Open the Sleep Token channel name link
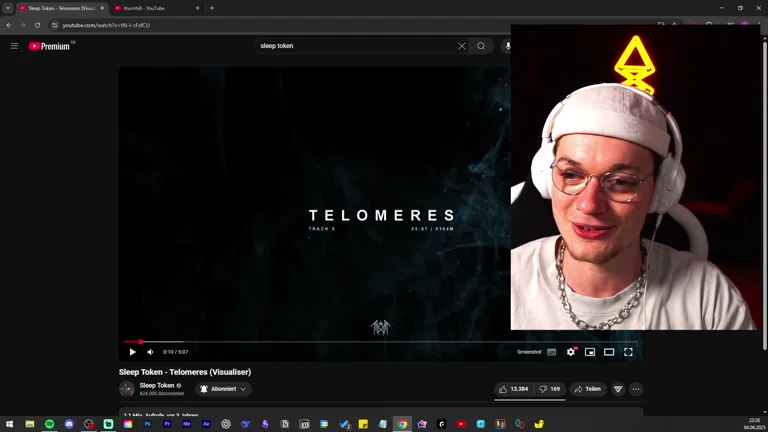Viewport: 768px width, 432px height. tap(157, 385)
